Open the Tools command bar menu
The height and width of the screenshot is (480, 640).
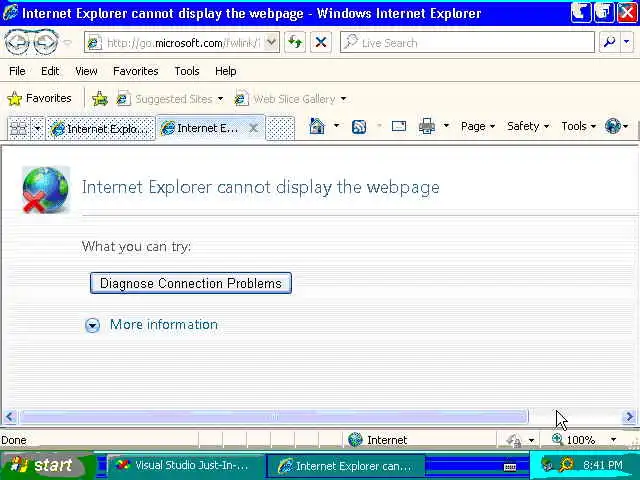[x=578, y=126]
